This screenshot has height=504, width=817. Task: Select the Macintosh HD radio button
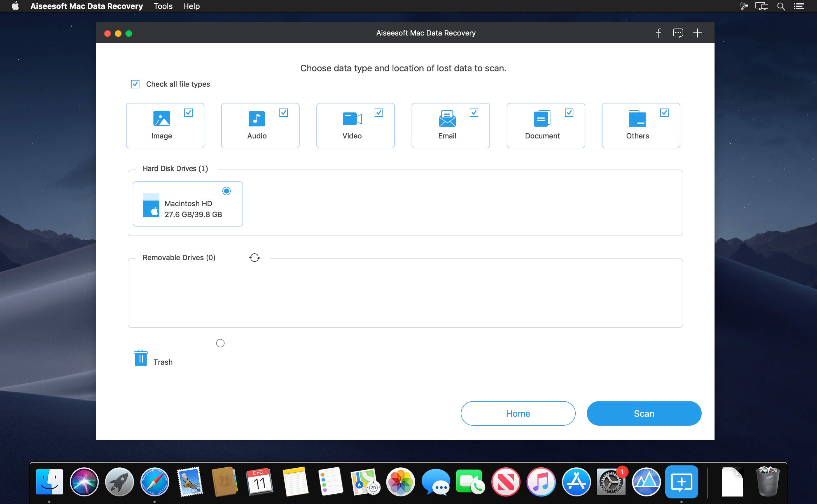click(x=227, y=191)
